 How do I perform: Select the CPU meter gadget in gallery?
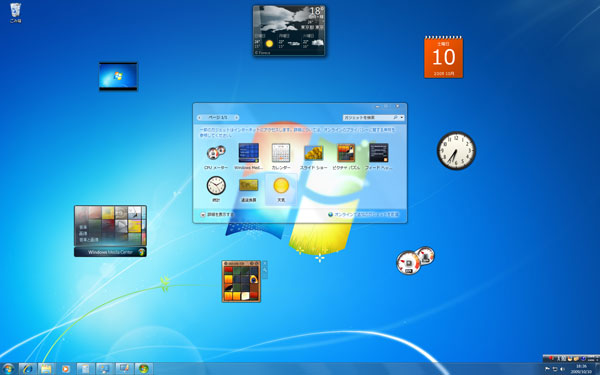point(216,157)
